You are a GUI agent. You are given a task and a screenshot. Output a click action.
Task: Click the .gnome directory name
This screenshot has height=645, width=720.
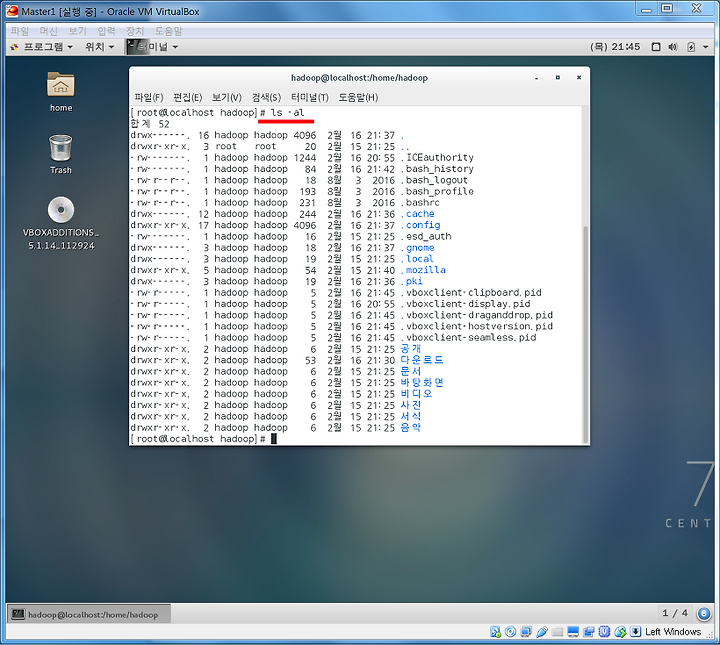tap(417, 247)
